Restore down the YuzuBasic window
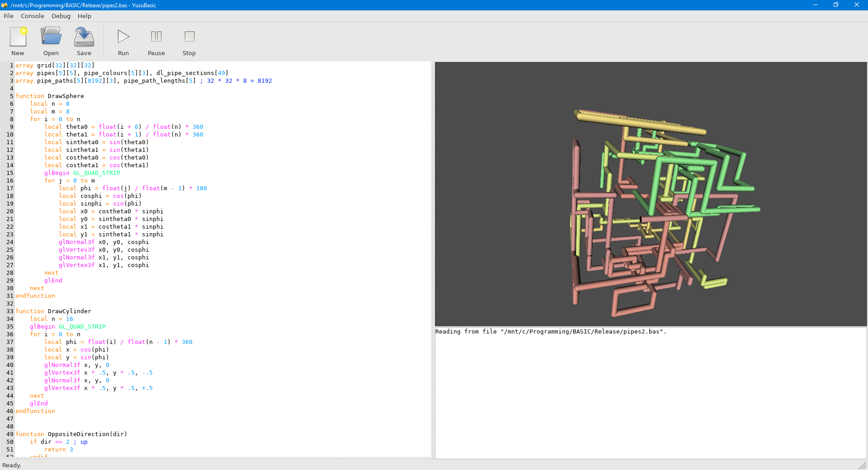 point(836,5)
